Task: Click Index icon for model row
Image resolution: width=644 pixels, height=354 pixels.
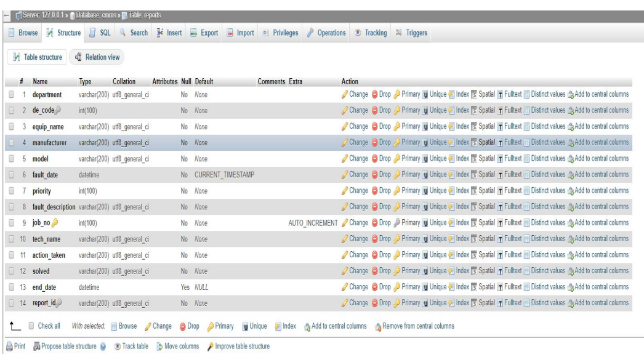Action: pos(451,158)
